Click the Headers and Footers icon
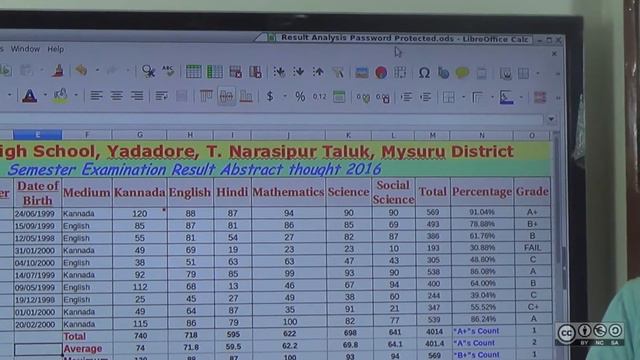The width and height of the screenshot is (640, 360). (x=482, y=73)
